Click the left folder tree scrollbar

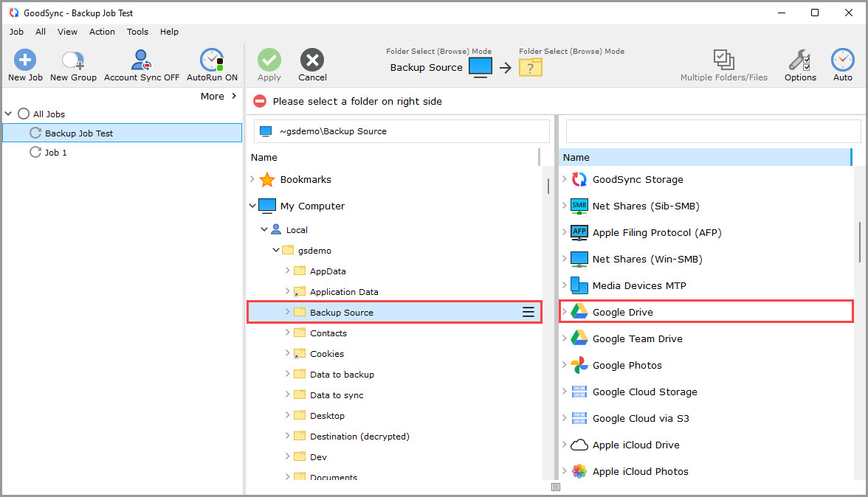(x=548, y=186)
